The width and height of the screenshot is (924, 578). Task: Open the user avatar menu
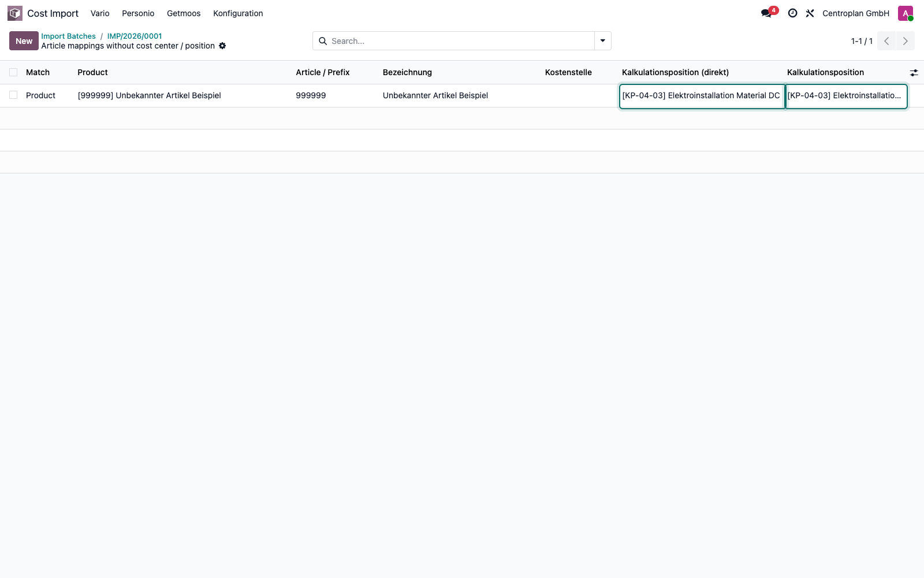tap(906, 13)
